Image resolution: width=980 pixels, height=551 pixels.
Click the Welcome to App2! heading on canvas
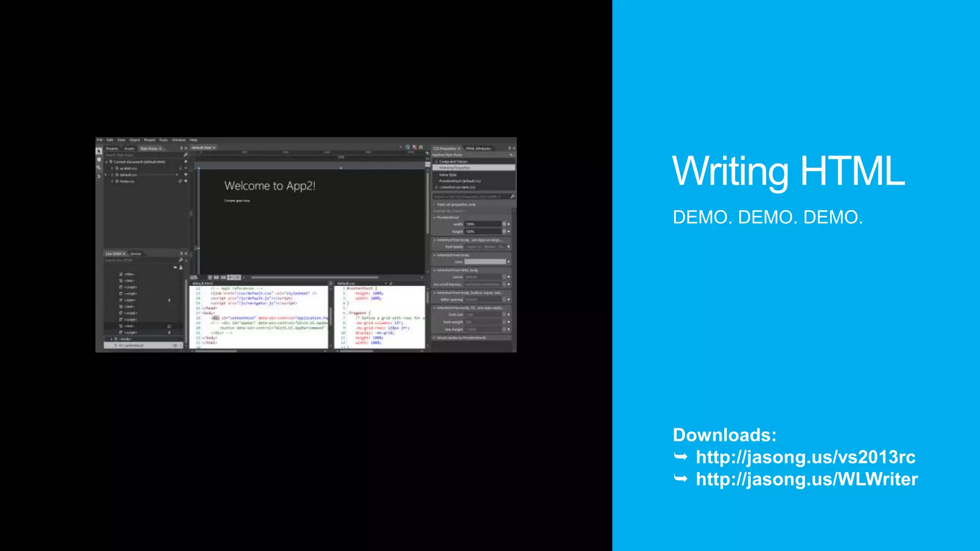click(x=270, y=186)
